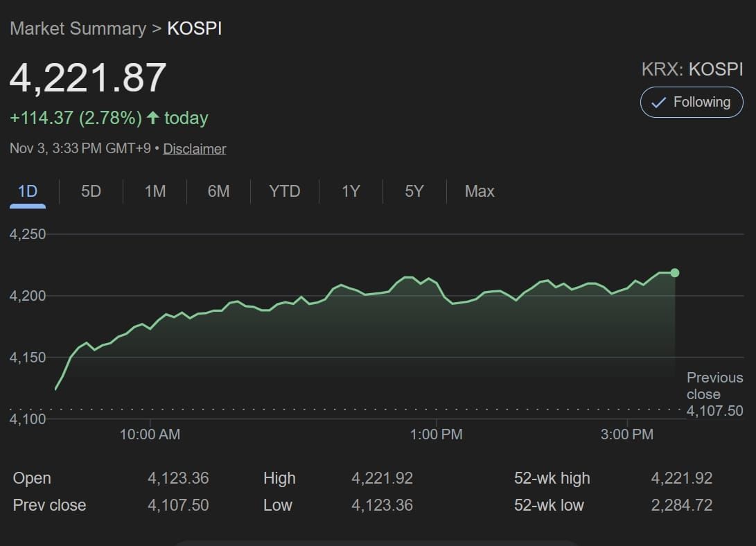Select the 1Y time range
This screenshot has width=756, height=546.
tap(350, 191)
